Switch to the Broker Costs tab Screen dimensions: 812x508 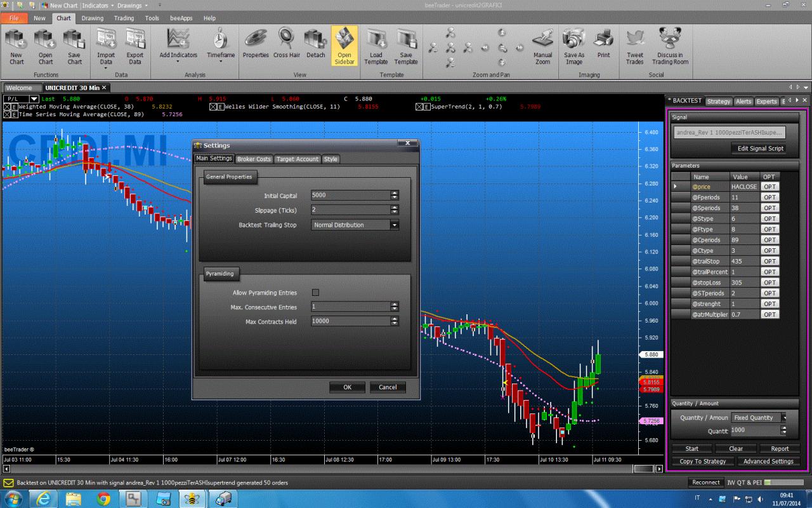pyautogui.click(x=254, y=159)
